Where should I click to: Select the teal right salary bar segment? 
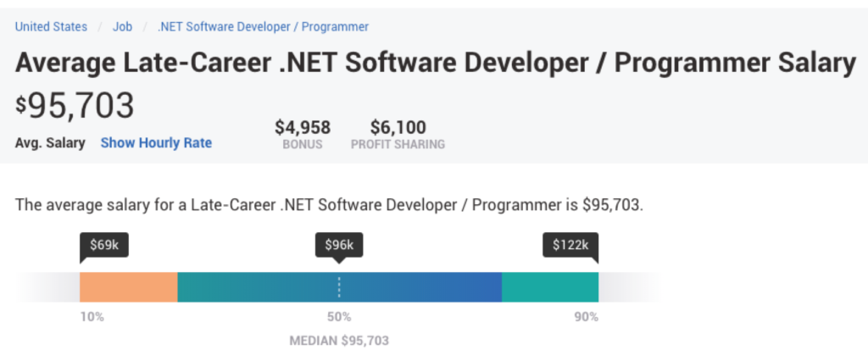[x=550, y=287]
